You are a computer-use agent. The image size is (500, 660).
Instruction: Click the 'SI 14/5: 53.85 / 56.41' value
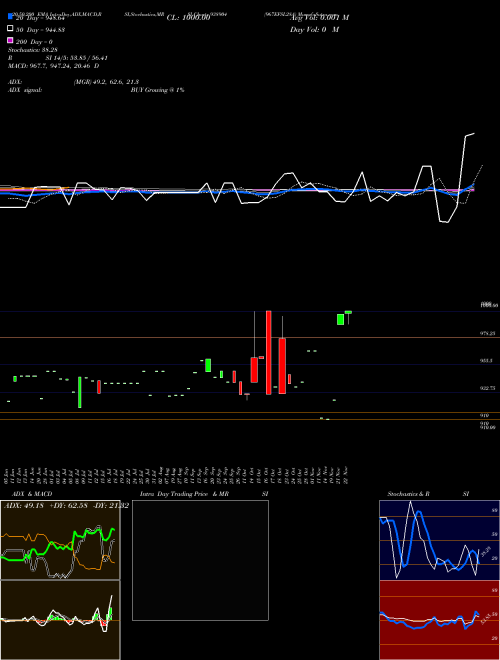click(77, 58)
